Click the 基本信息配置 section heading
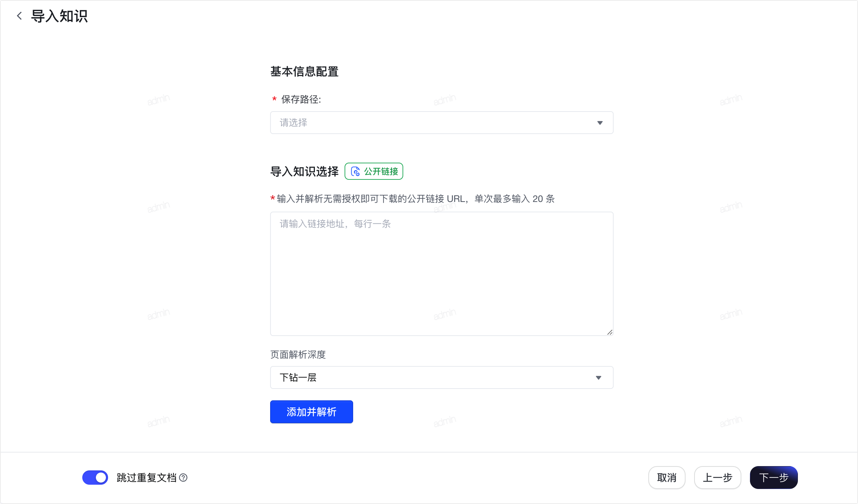858x504 pixels. point(304,71)
